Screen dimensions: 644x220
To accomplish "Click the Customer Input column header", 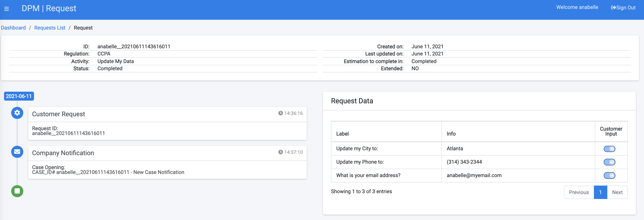I will click(611, 131).
